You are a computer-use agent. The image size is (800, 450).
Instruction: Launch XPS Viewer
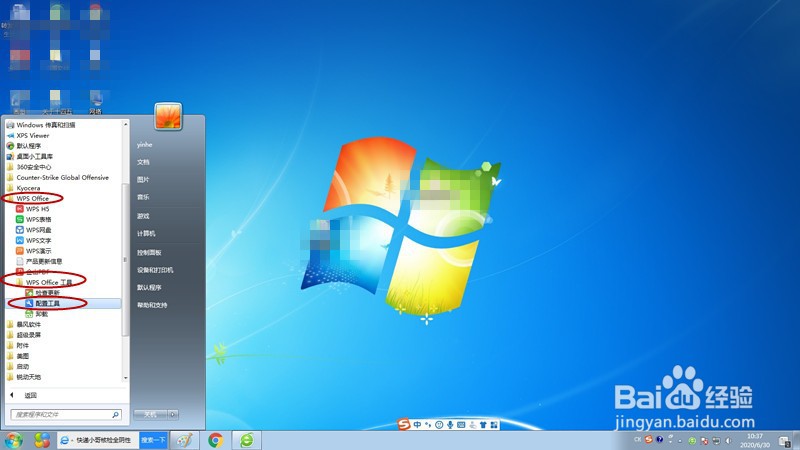28,136
